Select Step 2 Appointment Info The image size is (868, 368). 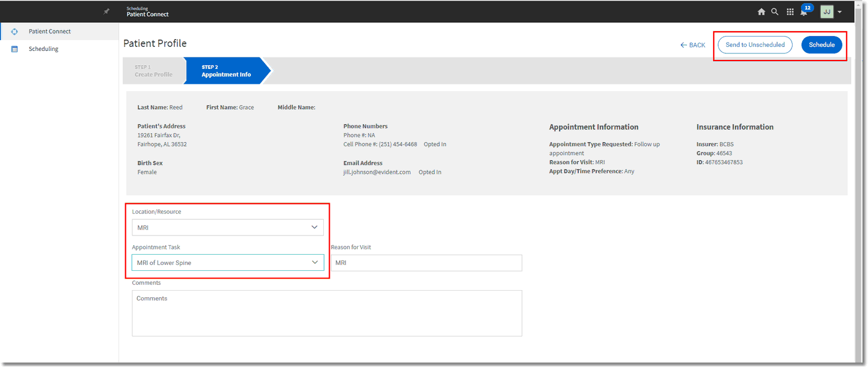226,71
